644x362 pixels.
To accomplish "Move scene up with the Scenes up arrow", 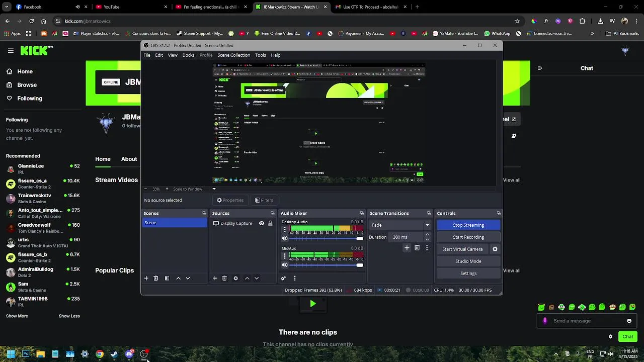I will (x=178, y=278).
